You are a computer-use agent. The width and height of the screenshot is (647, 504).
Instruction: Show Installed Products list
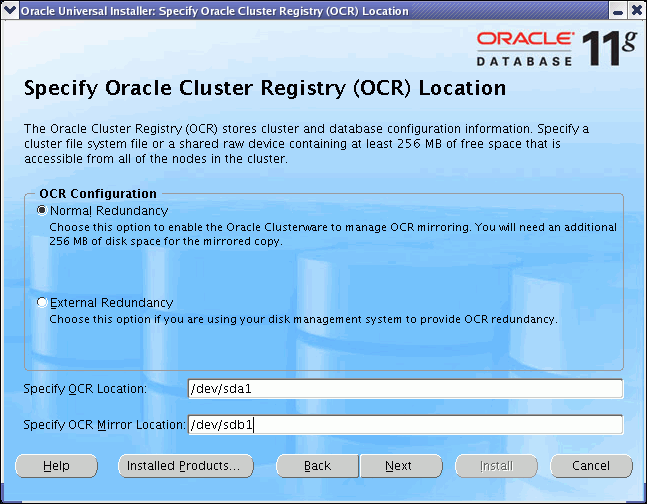186,466
